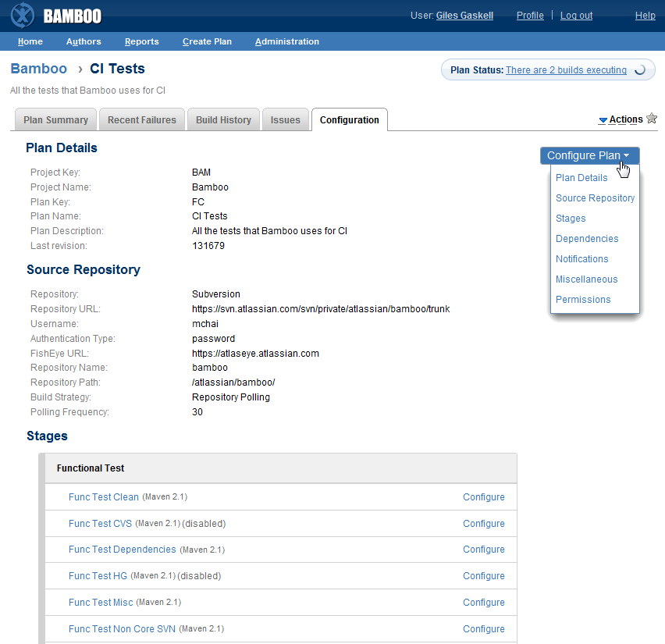Screen dimensions: 665x644
Task: Open the Profile link
Action: point(530,16)
